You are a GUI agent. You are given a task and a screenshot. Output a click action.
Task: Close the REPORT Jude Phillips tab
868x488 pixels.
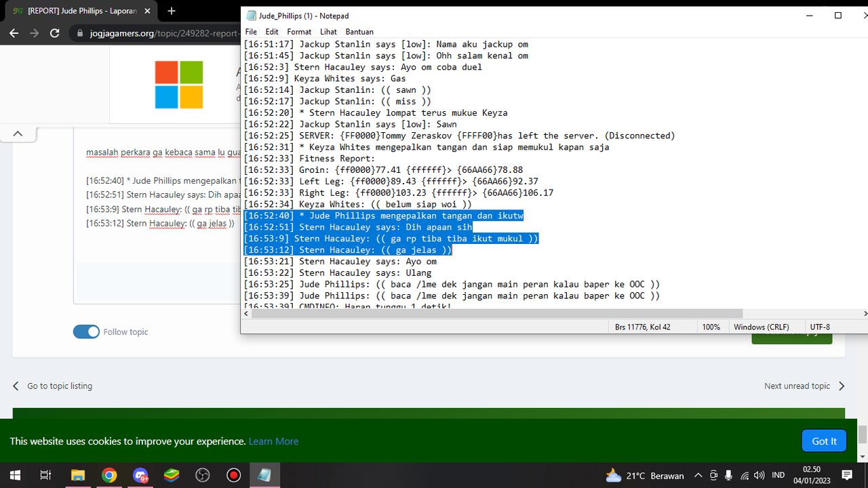click(147, 11)
